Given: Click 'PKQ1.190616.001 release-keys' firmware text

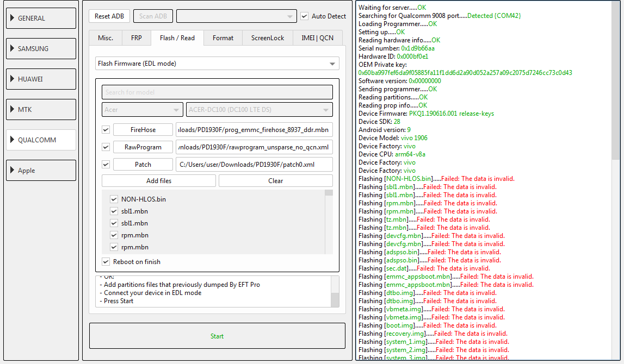Looking at the screenshot, I should 452,113.
